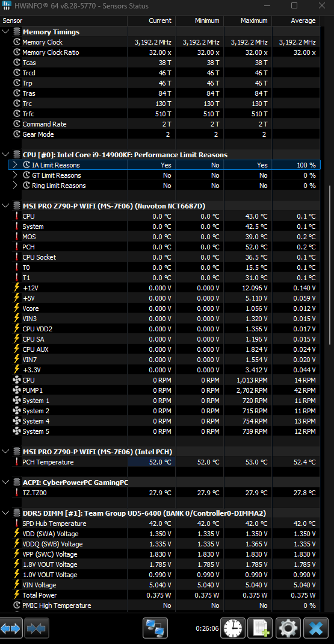
Task: Click +12V maximum value 12.096 V
Action: coord(254,288)
